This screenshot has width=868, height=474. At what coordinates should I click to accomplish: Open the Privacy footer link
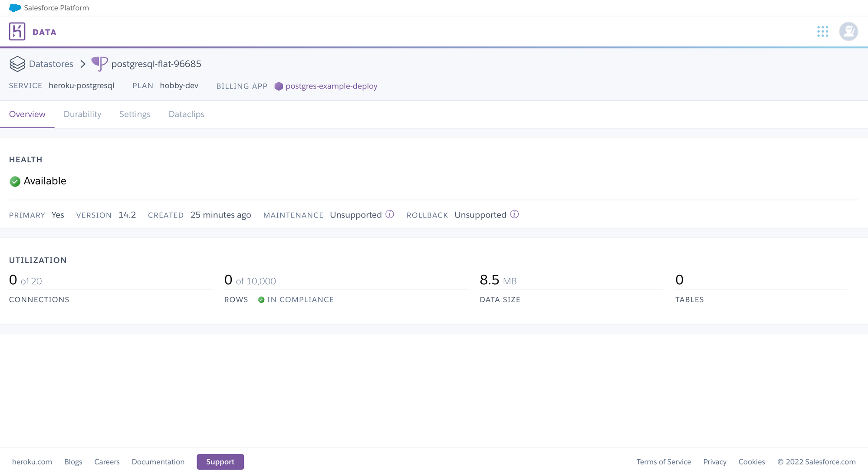(x=715, y=462)
